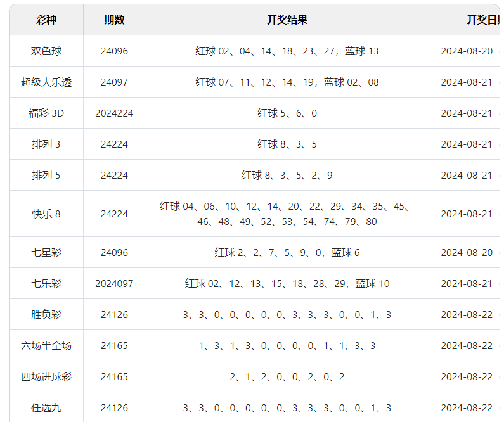Click the 四场进球彩 lottery name
Viewport: 504px width, 422px height.
pos(46,377)
